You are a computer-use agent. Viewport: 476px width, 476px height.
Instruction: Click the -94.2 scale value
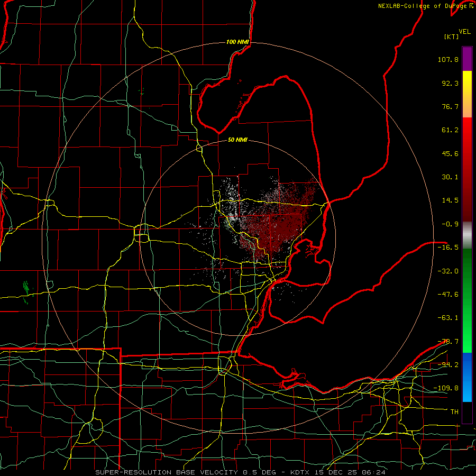click(448, 365)
